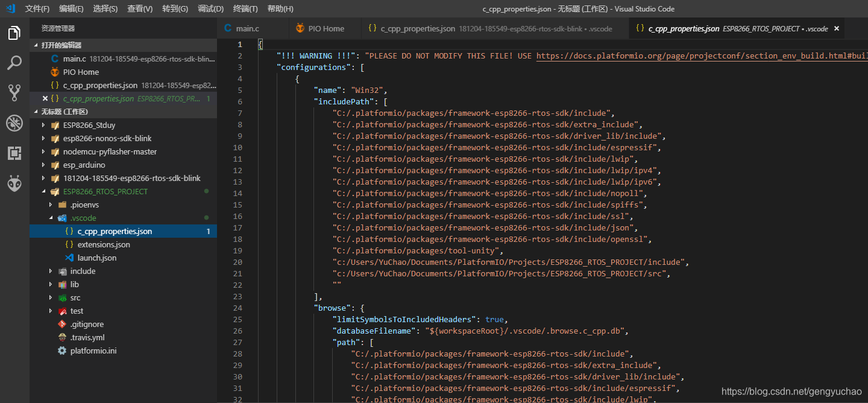Expand the nodemcu-pyflasher-master folder arrow
868x403 pixels.
pos(43,151)
